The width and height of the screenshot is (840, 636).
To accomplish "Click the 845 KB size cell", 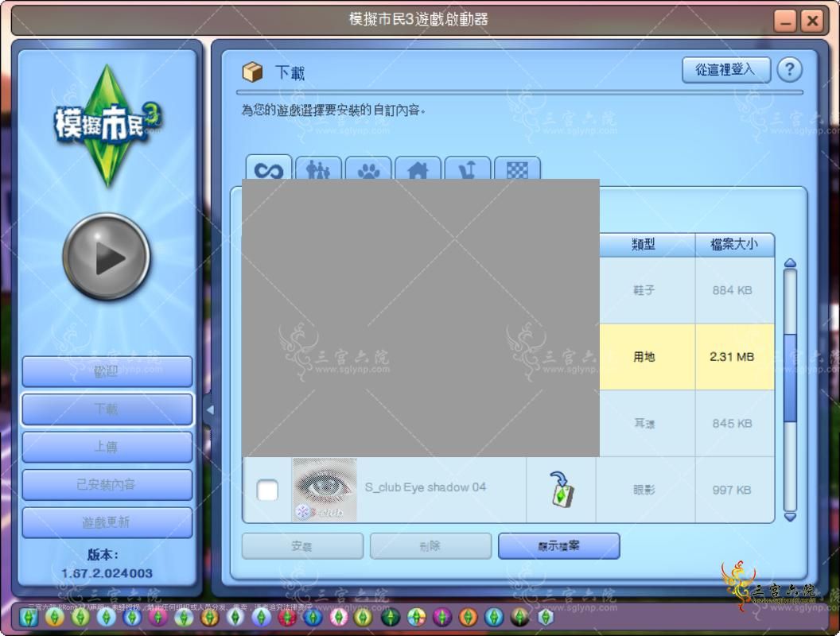I will (734, 424).
